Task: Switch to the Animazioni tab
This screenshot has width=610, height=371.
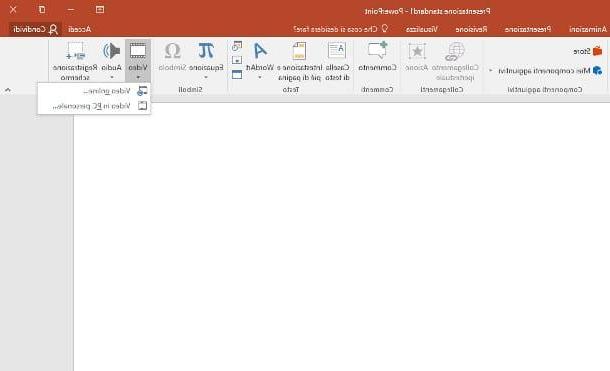Action: (x=587, y=29)
